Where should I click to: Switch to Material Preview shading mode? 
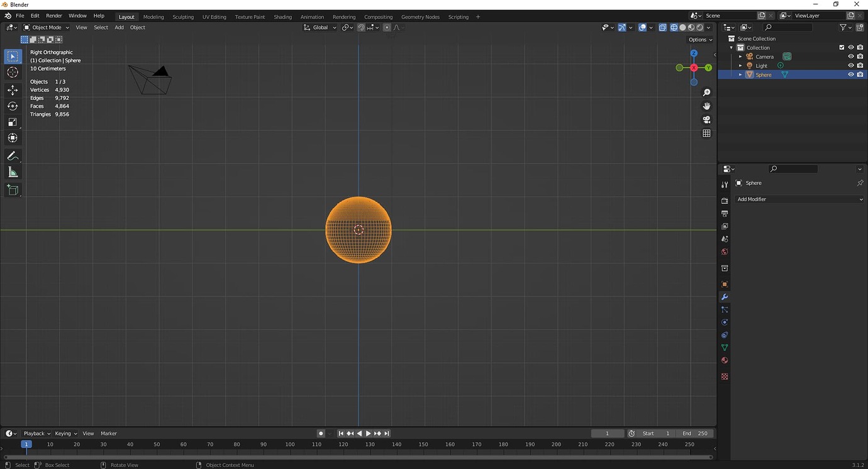pyautogui.click(x=691, y=27)
